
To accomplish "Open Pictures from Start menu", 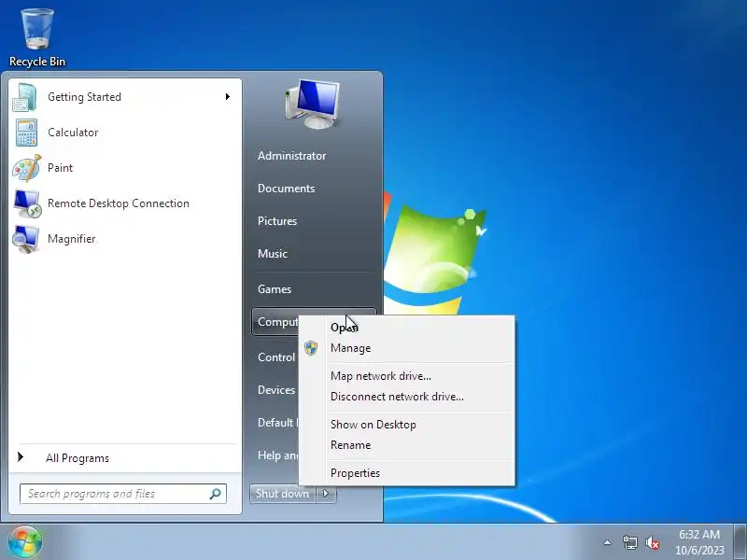I will (x=277, y=221).
